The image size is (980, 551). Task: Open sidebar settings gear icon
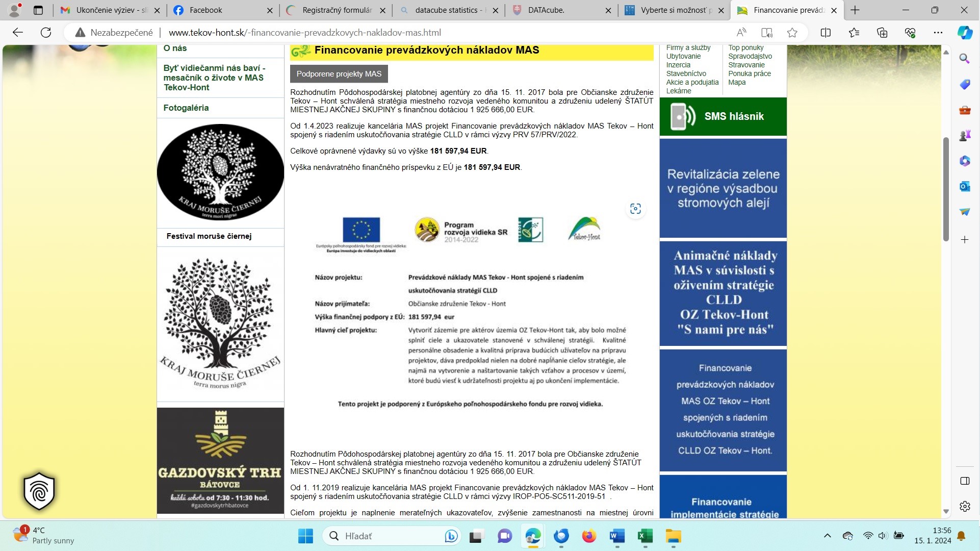[965, 507]
